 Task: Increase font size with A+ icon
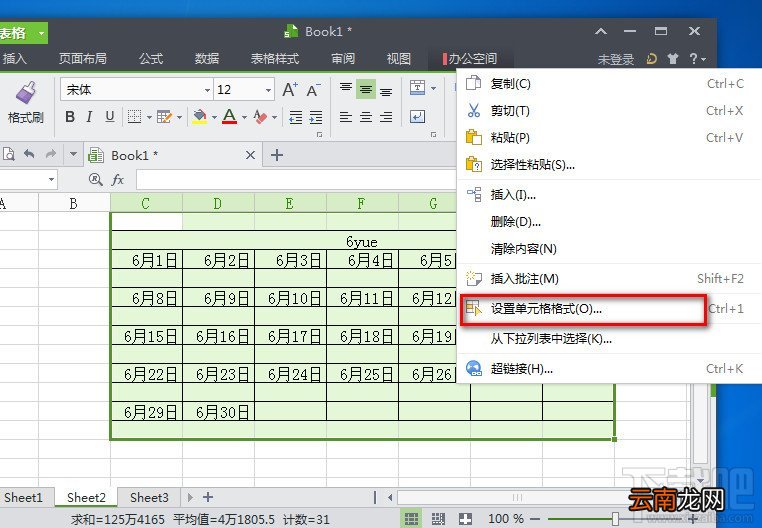point(290,89)
